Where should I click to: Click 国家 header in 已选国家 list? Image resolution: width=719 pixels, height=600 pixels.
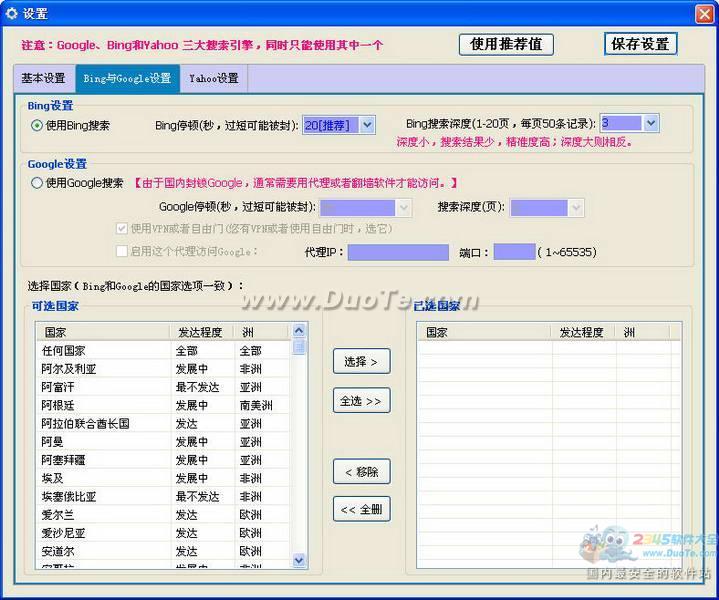tap(484, 332)
